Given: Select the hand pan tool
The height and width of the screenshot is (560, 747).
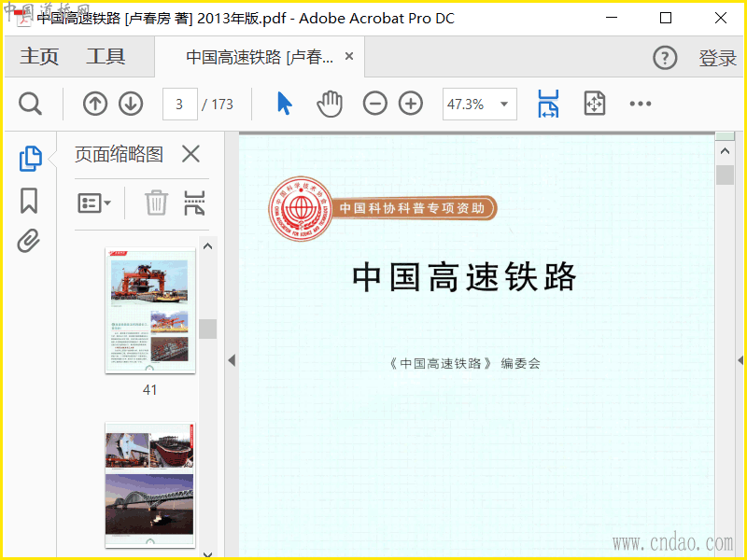Looking at the screenshot, I should (330, 104).
